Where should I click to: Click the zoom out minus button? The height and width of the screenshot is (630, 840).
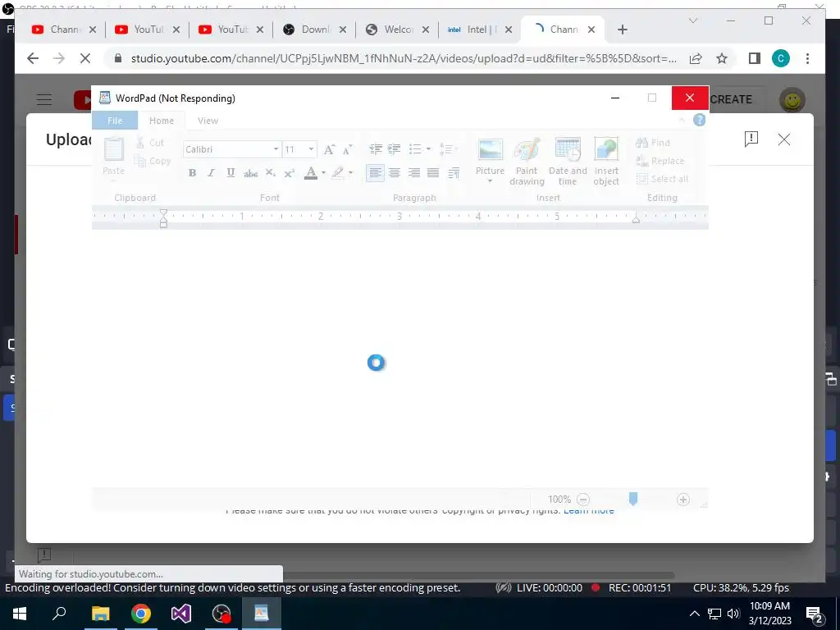click(583, 500)
